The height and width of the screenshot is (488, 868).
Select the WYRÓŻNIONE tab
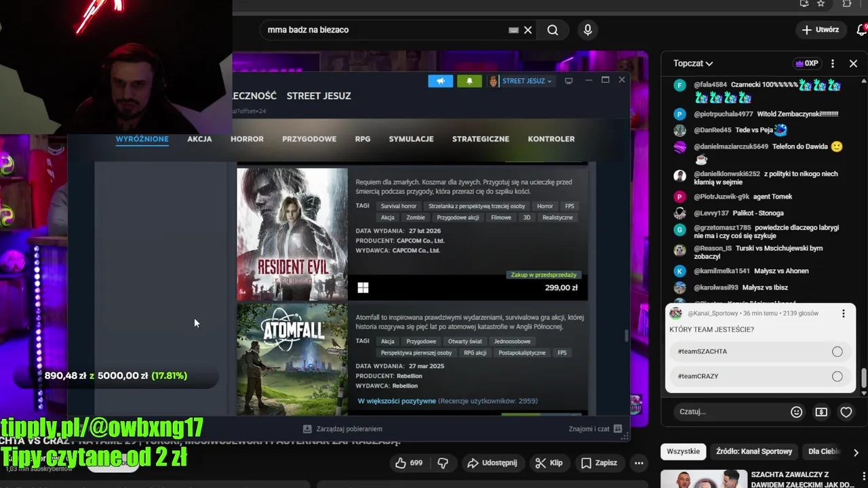coord(142,139)
